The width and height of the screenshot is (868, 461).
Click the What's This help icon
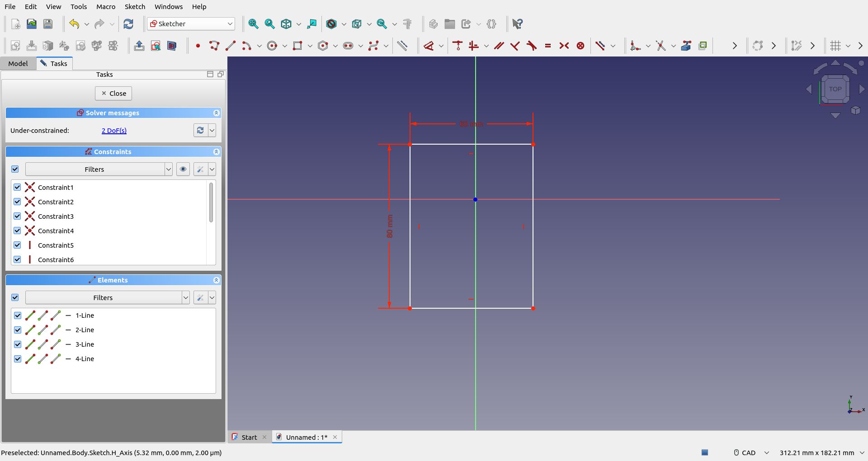[518, 24]
